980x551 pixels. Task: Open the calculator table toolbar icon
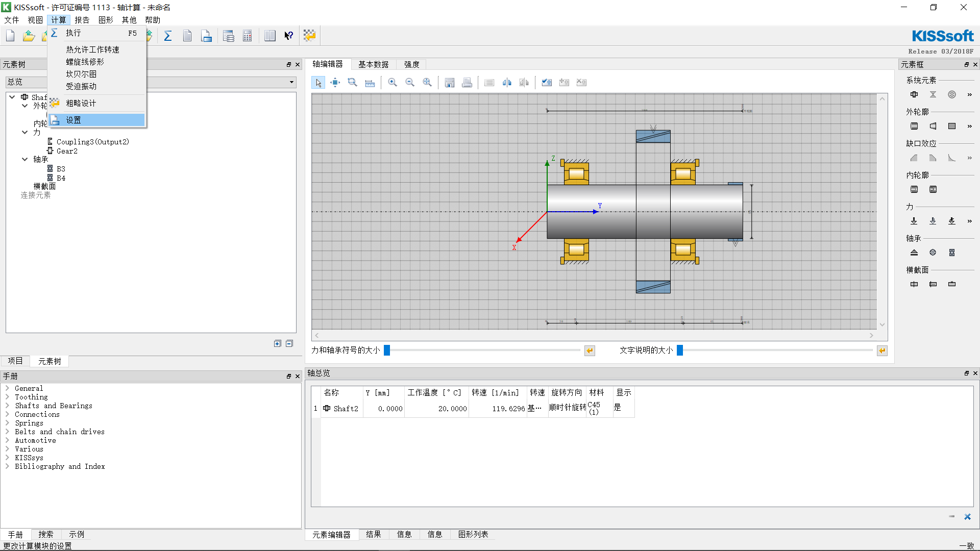click(x=248, y=36)
